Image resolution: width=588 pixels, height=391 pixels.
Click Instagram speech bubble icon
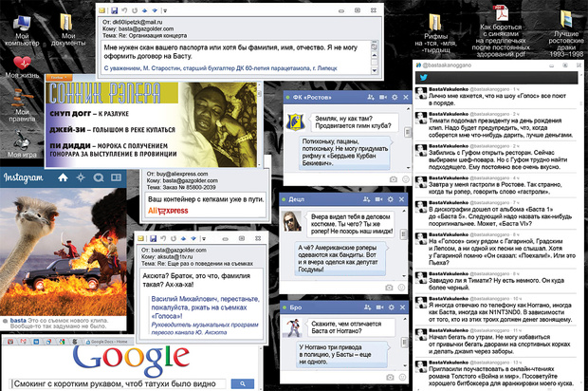(99, 177)
